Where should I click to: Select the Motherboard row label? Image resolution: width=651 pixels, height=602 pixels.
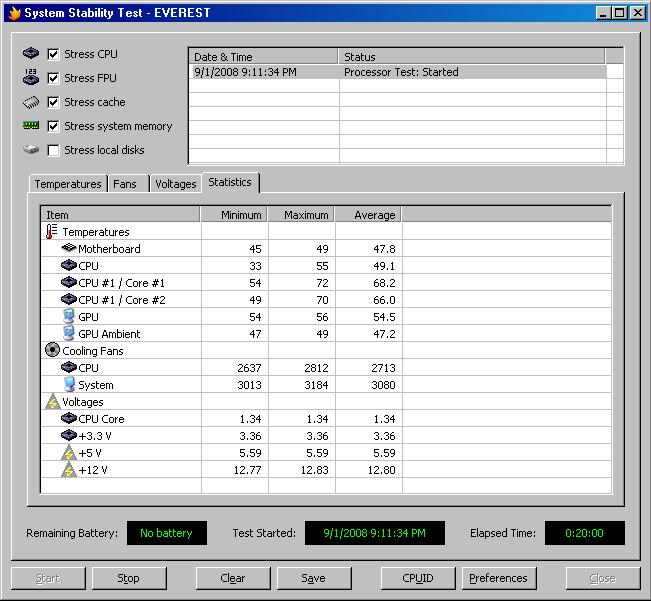point(109,249)
